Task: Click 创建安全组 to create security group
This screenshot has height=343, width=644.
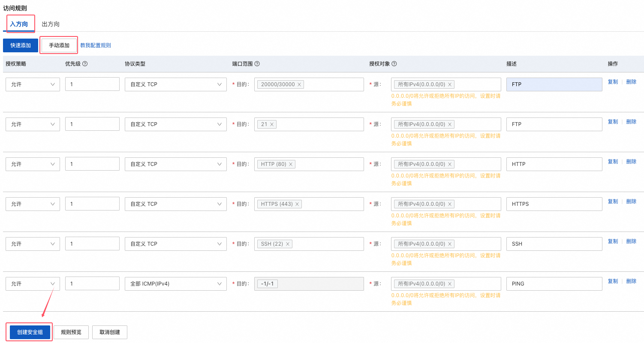Action: (30, 332)
